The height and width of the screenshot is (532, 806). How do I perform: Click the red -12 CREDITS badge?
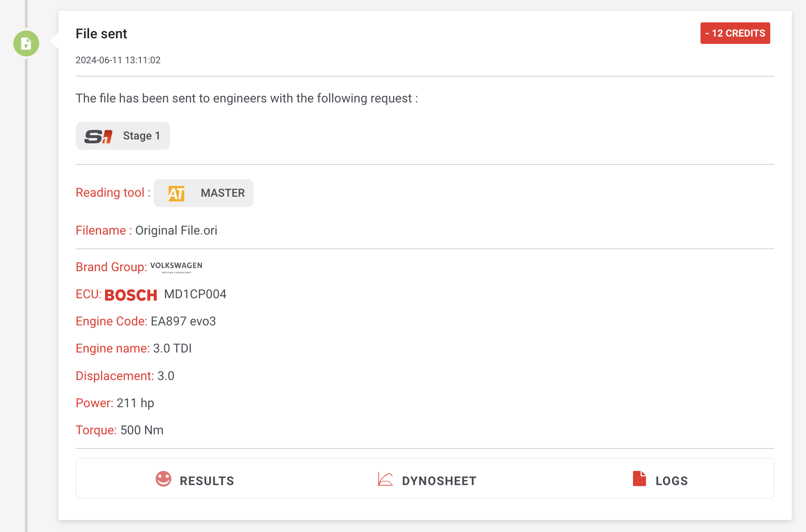coord(735,33)
